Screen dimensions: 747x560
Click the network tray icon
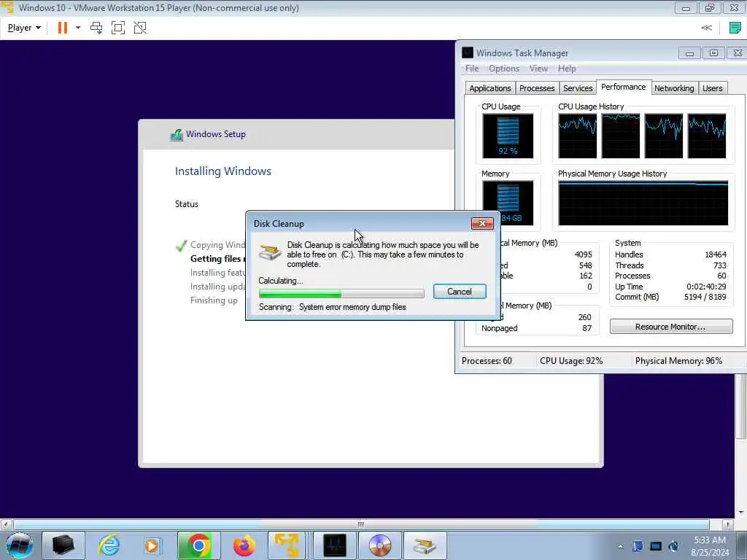tap(656, 546)
